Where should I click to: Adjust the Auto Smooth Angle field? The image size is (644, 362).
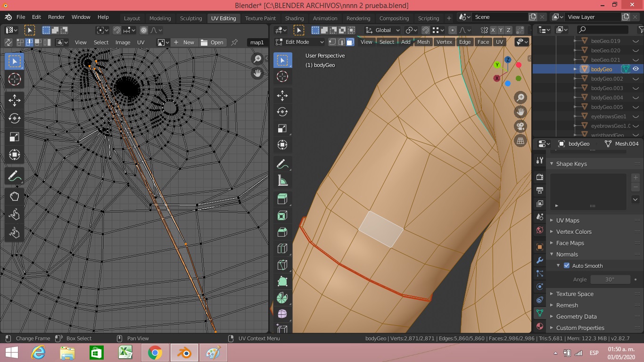(610, 280)
